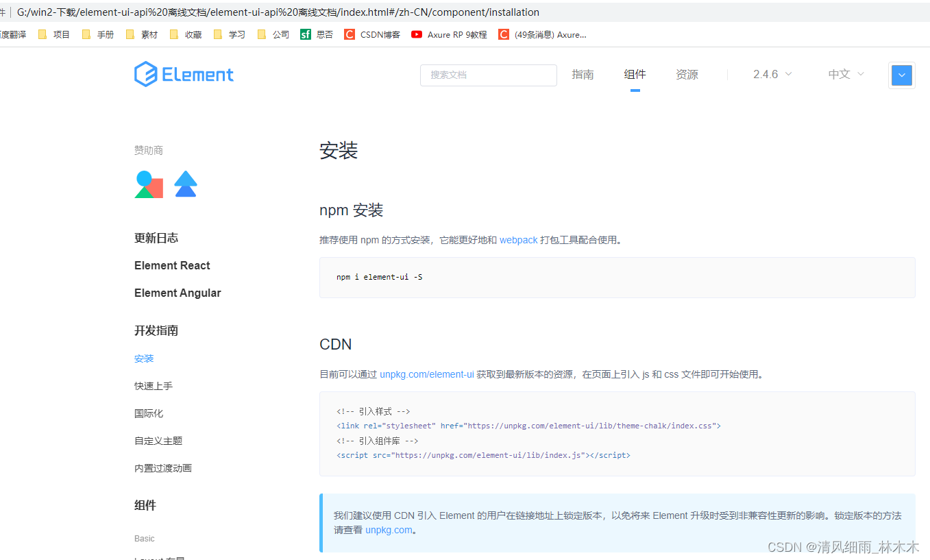Click the 思否 bookmark's sf icon
The image size is (930, 560).
tap(305, 34)
